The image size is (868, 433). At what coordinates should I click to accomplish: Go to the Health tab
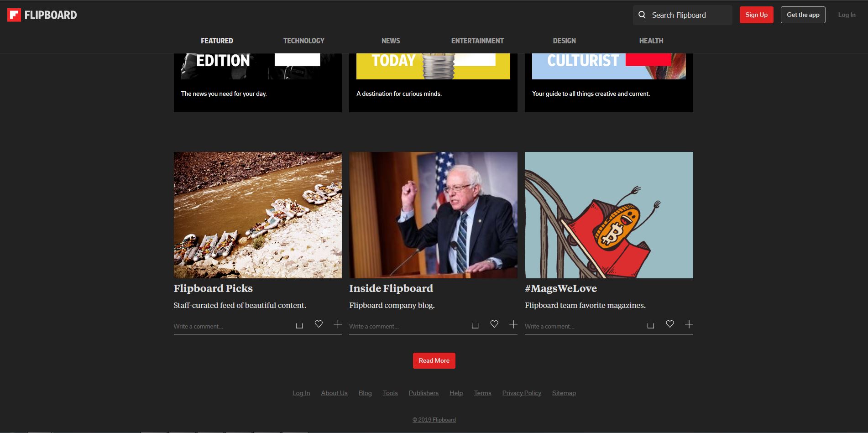[x=651, y=41]
